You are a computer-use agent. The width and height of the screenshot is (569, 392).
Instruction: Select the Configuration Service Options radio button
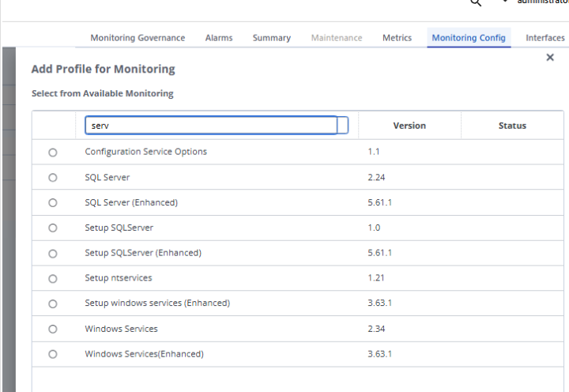pos(53,153)
